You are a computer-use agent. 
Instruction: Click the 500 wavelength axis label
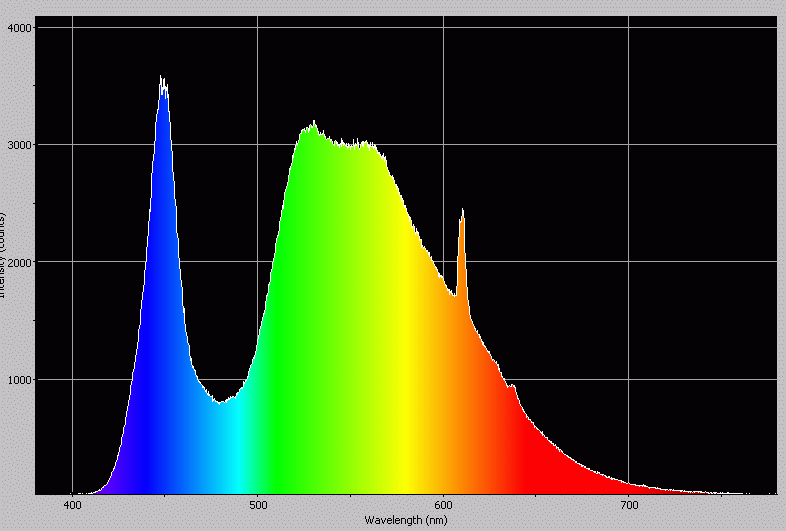click(258, 505)
